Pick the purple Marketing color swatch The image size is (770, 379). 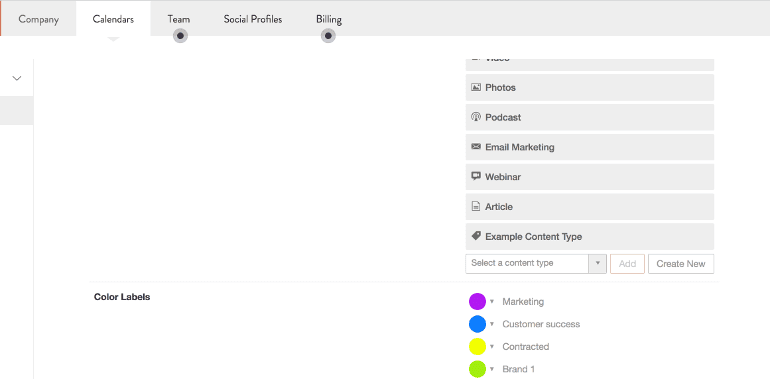tap(477, 301)
